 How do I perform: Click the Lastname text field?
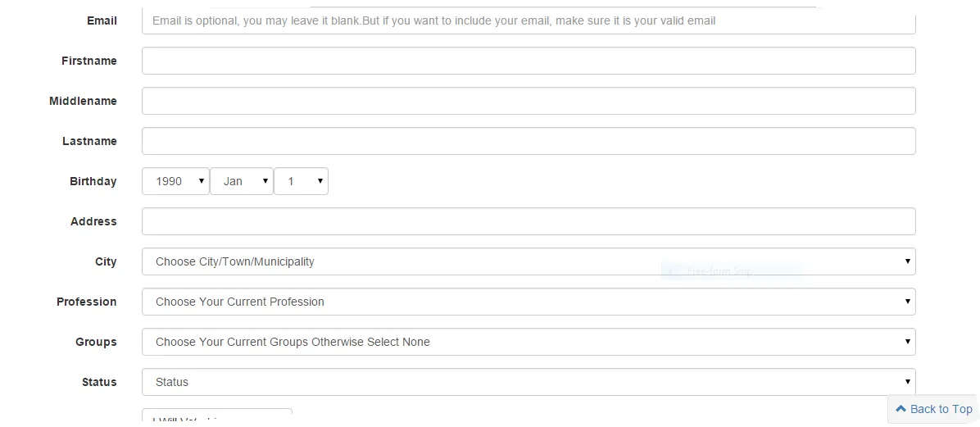(x=528, y=141)
